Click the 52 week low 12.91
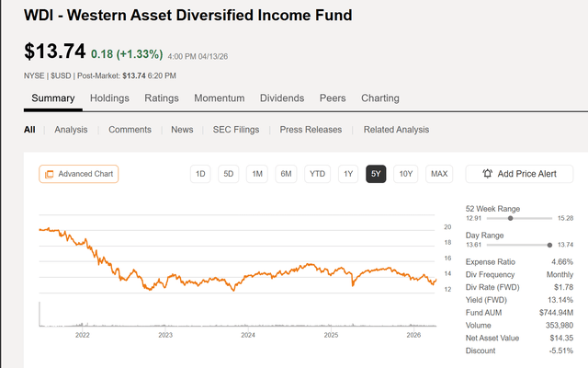 tap(474, 218)
